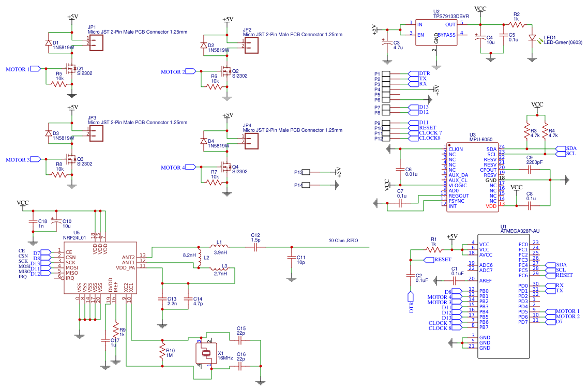Select the '50 Ohm .RFIO' annotation text

tap(343, 241)
